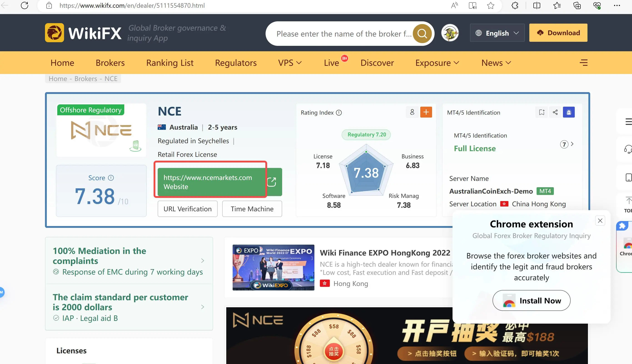Open browser extensions puzzle icon
Viewport: 632px width, 364px height.
coord(515,5)
